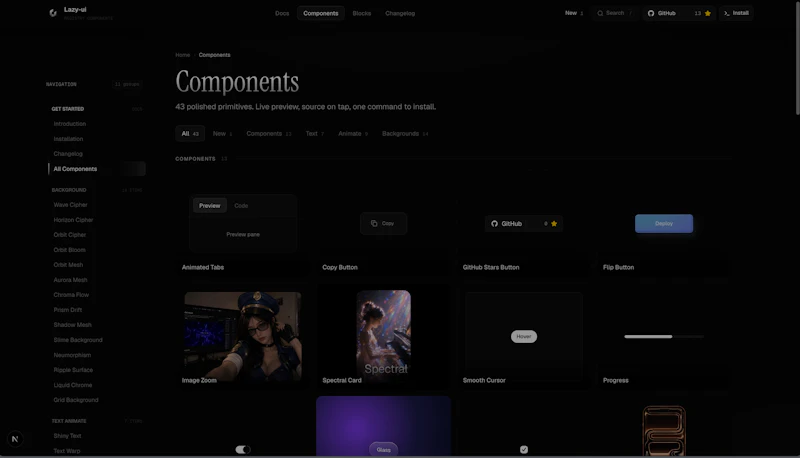Click the page vertical scrollbar
The image size is (800, 458).
pos(797,59)
